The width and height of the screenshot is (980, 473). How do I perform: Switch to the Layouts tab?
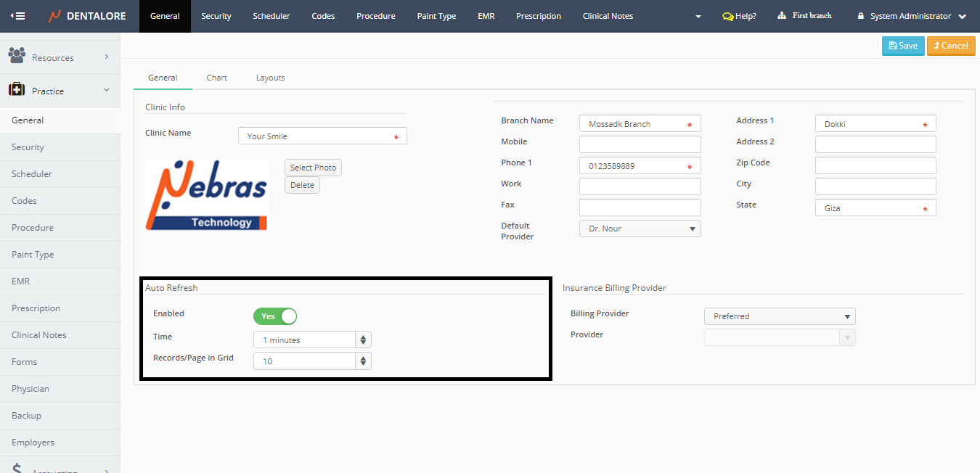(270, 78)
